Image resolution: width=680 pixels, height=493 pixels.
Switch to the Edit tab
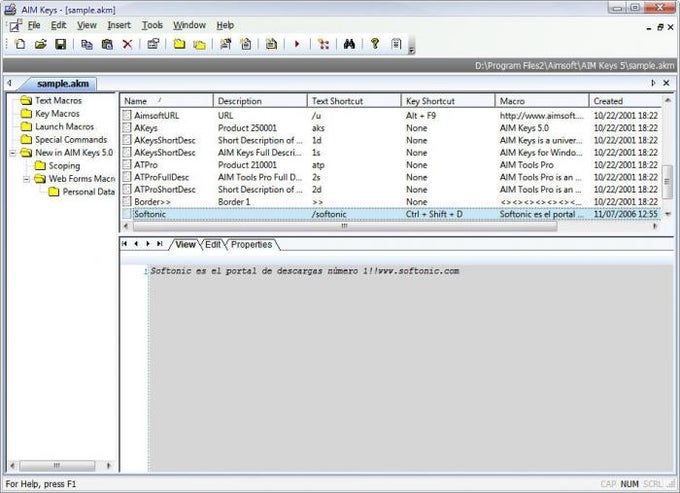tap(213, 244)
